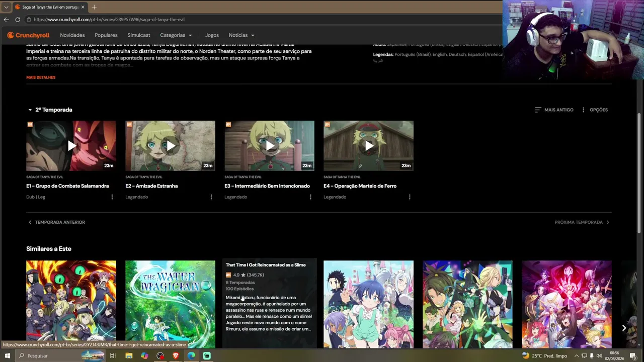The width and height of the screenshot is (644, 362).
Task: Open the volume control tray icon
Action: pyautogui.click(x=599, y=356)
